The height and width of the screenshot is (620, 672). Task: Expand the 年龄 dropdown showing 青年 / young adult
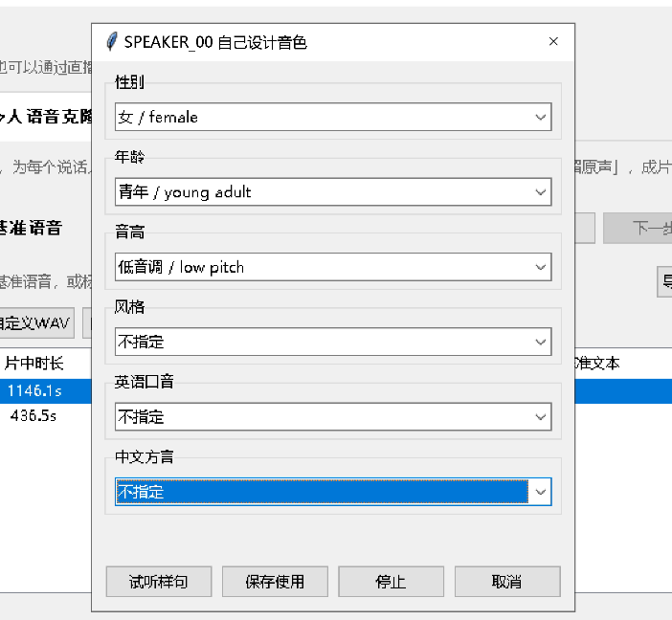[x=333, y=192]
